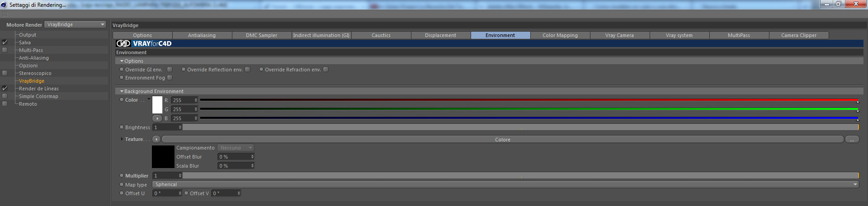The height and width of the screenshot is (206, 868).
Task: Enable Override GI env. checkbox
Action: click(170, 70)
